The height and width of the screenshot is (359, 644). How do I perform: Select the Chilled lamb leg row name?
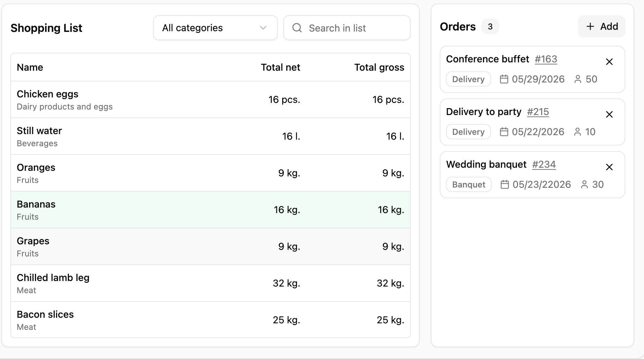53,278
